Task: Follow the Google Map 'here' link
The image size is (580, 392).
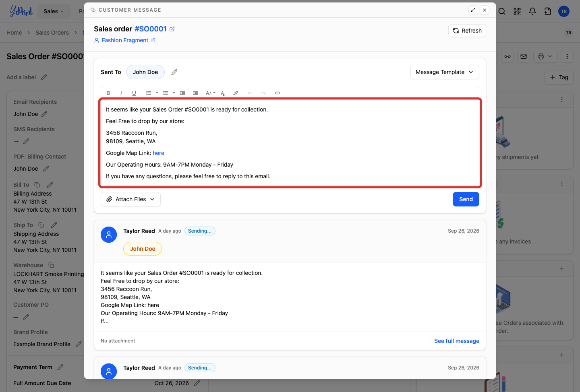Action: [158, 153]
